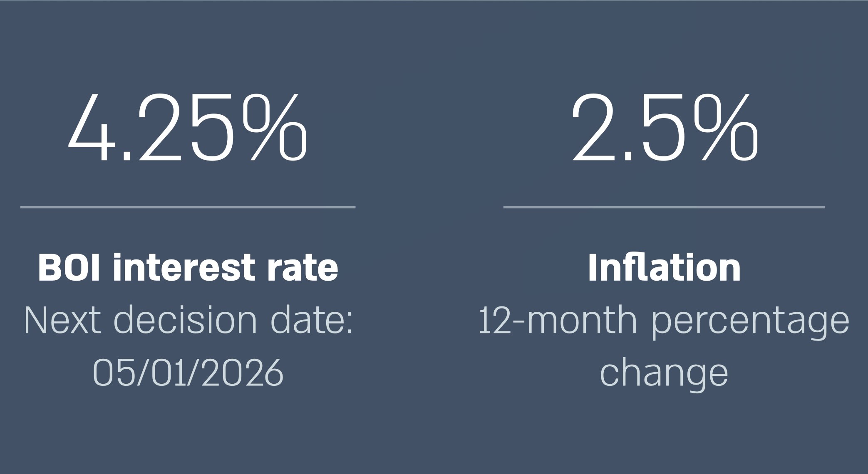
Task: Open the BOI interest rate heading
Action: coord(188,267)
